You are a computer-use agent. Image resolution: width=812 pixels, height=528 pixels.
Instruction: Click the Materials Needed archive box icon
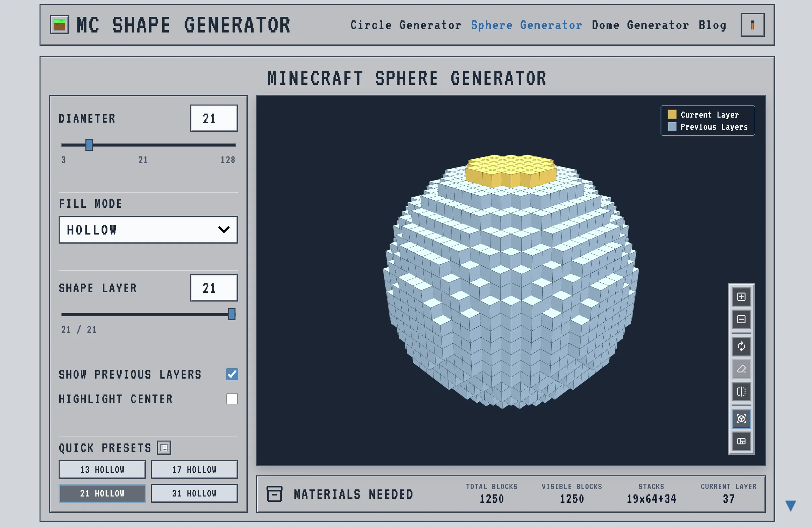click(274, 494)
